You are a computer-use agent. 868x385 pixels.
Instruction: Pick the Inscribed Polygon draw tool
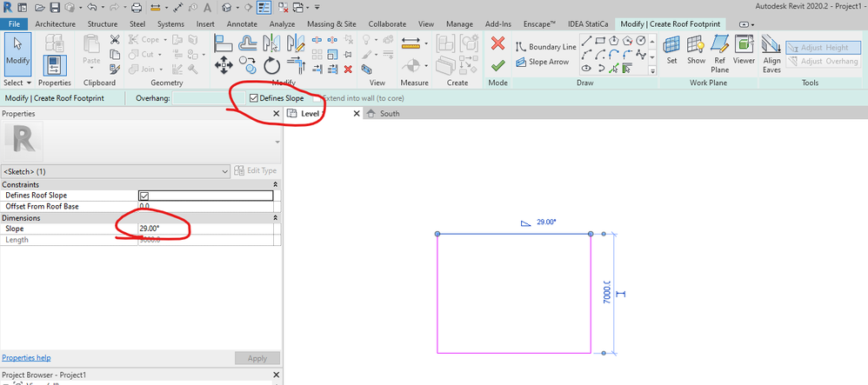point(613,40)
